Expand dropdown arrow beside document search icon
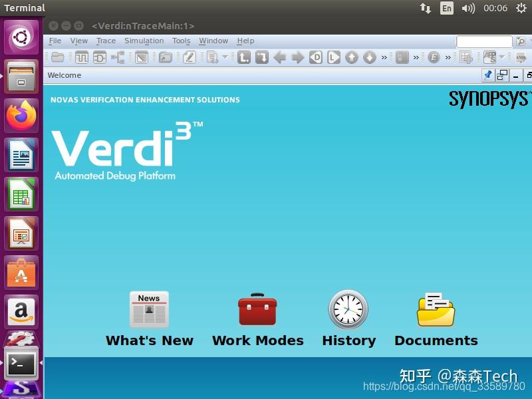532x399 pixels. click(x=225, y=57)
